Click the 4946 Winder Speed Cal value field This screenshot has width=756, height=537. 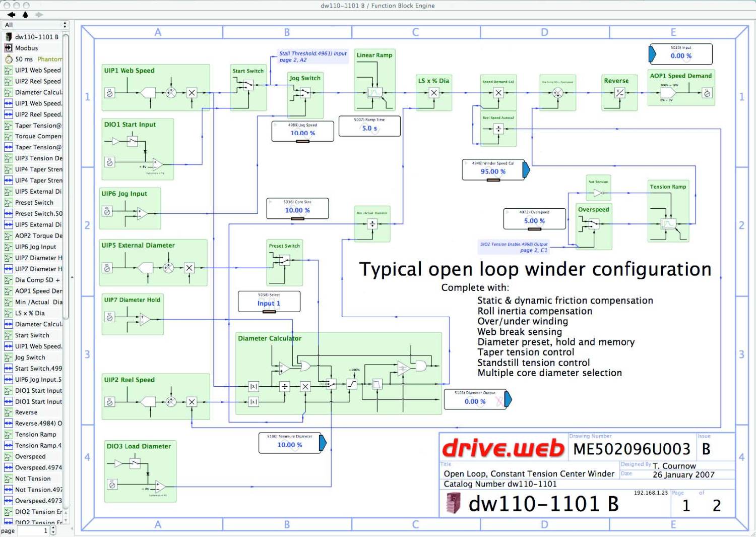[493, 171]
